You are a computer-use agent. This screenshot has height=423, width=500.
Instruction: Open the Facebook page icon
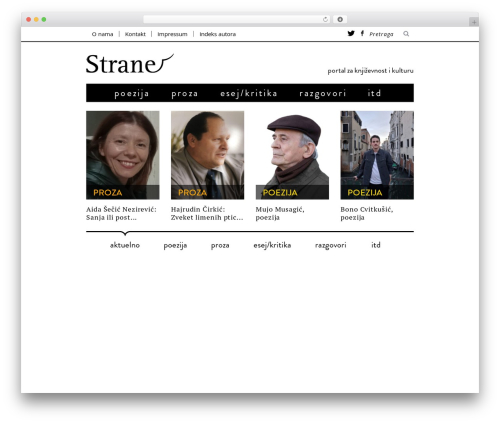(362, 33)
